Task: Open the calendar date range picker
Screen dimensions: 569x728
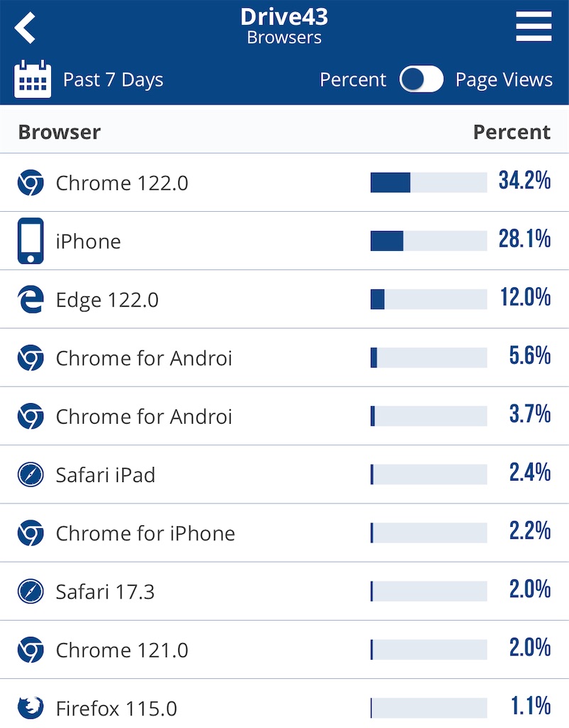Action: [x=33, y=79]
